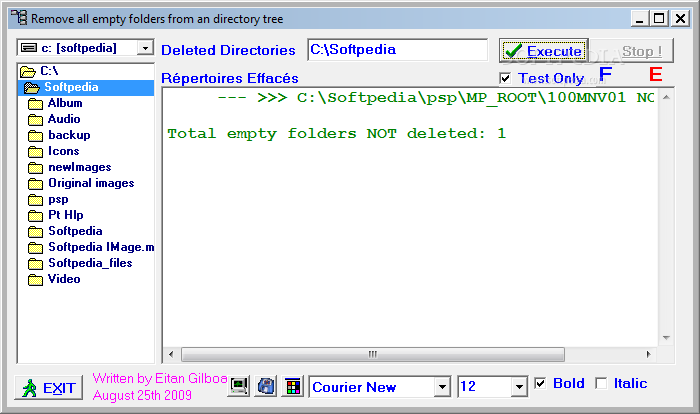This screenshot has width=700, height=414.
Task: Toggle the Test Only checkbox
Action: click(505, 79)
